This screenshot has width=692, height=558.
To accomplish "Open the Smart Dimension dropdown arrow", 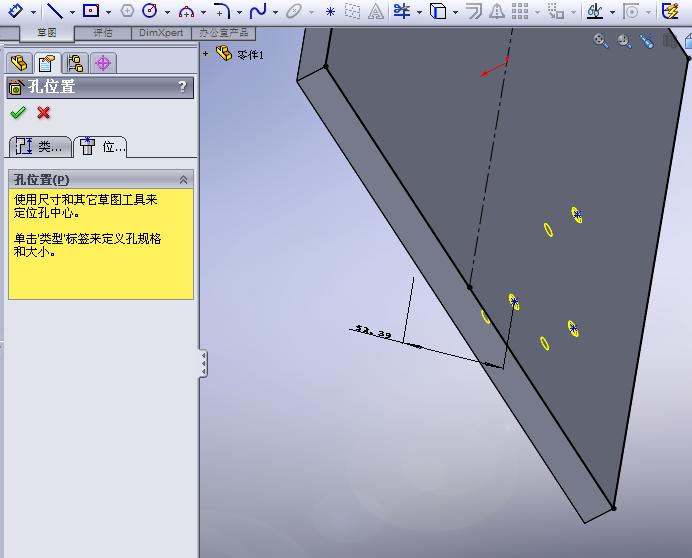I will (33, 12).
